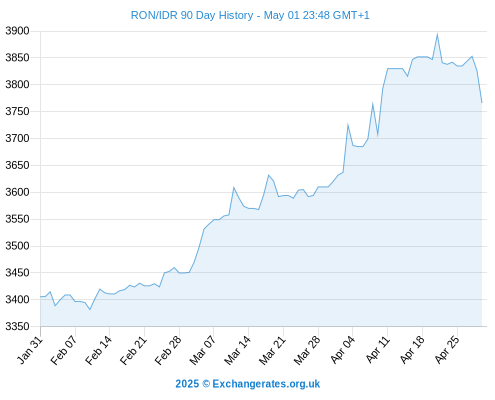This screenshot has height=400, width=495.
Task: Click the 3900 y-axis value label
Action: pos(17,31)
